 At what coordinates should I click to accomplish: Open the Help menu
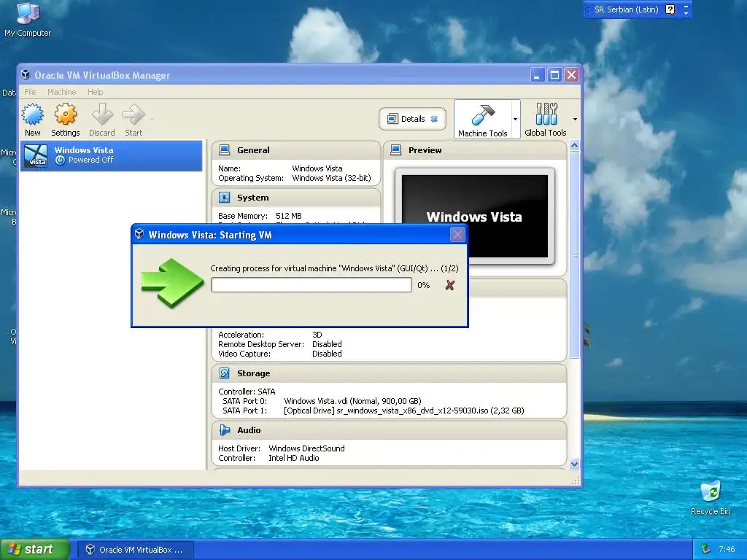click(x=96, y=92)
